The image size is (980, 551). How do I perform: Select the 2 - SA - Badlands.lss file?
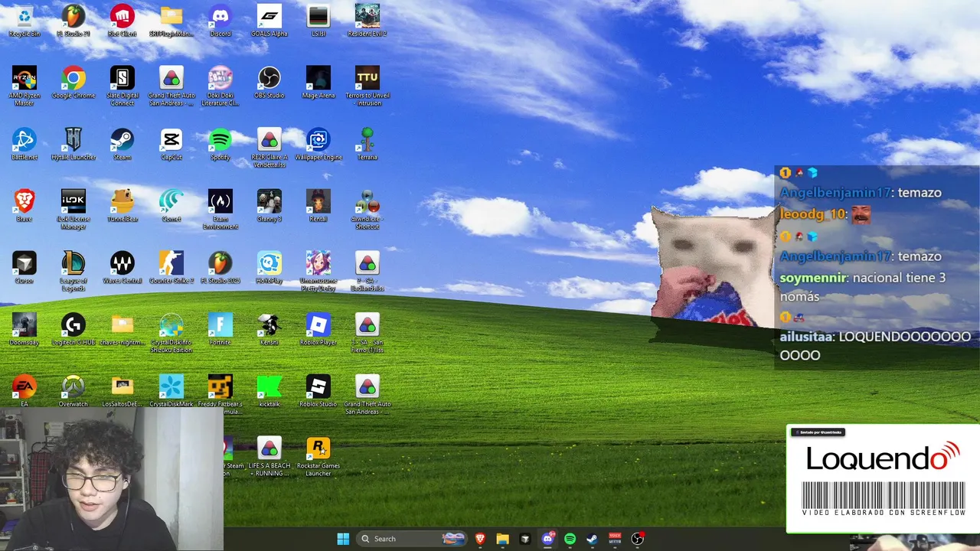367,272
